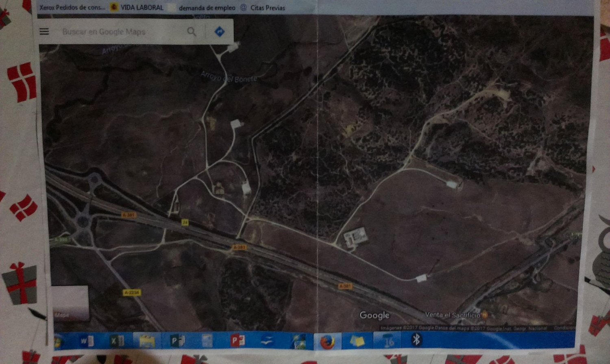Click the A-2234 road label
610x364 pixels.
(132, 292)
